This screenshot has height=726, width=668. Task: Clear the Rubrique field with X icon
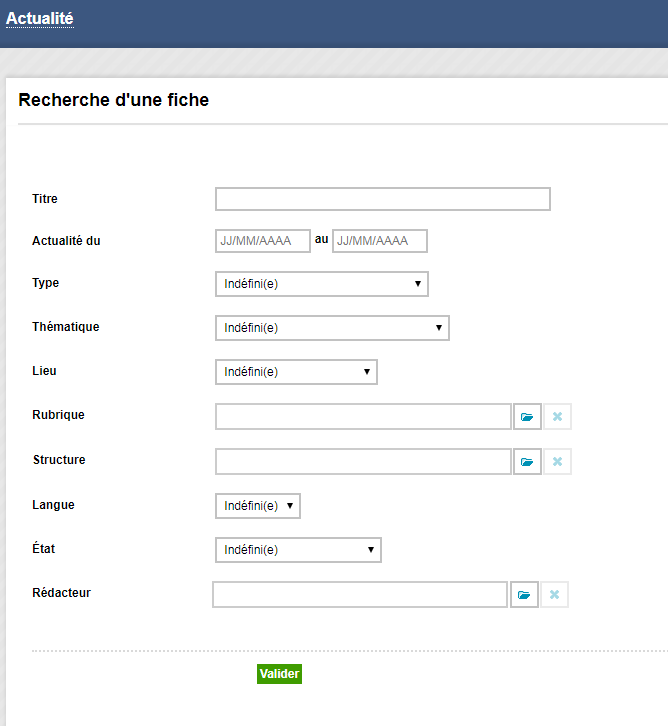tap(557, 417)
